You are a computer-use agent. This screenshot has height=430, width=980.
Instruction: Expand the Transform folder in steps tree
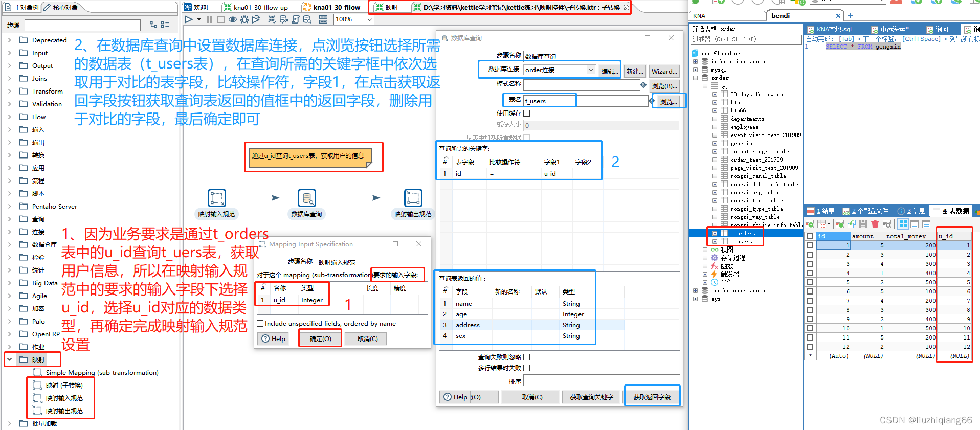(x=9, y=91)
